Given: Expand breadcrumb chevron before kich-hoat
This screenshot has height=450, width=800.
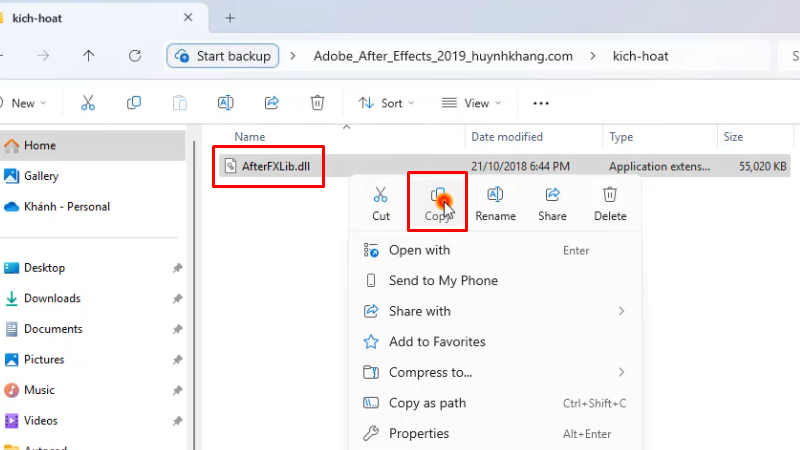Looking at the screenshot, I should click(x=593, y=56).
